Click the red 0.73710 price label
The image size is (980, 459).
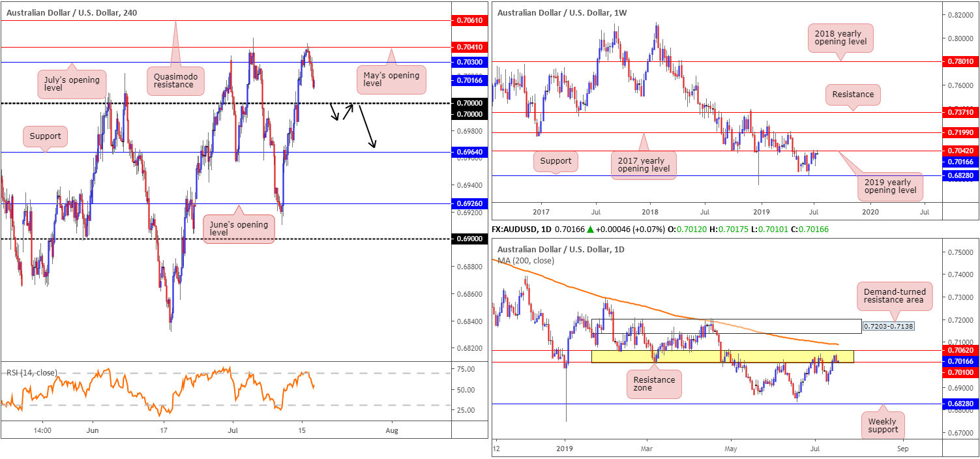pyautogui.click(x=961, y=112)
